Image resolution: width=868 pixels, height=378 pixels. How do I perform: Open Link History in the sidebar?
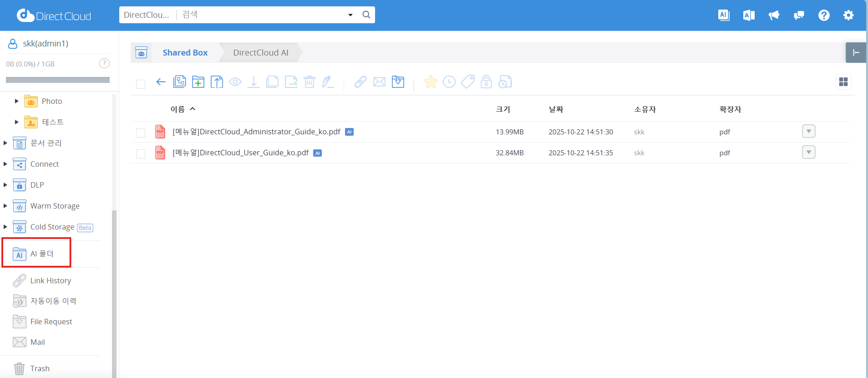click(51, 281)
